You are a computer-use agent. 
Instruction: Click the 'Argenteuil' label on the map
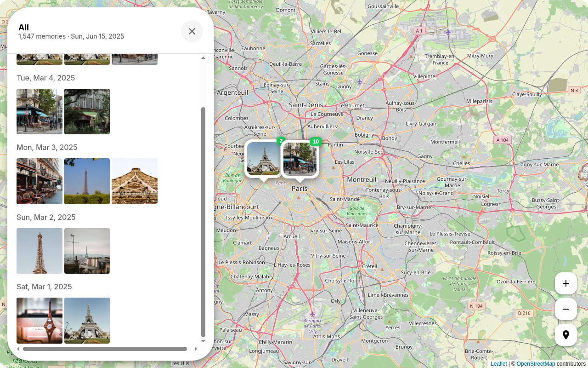coord(232,92)
